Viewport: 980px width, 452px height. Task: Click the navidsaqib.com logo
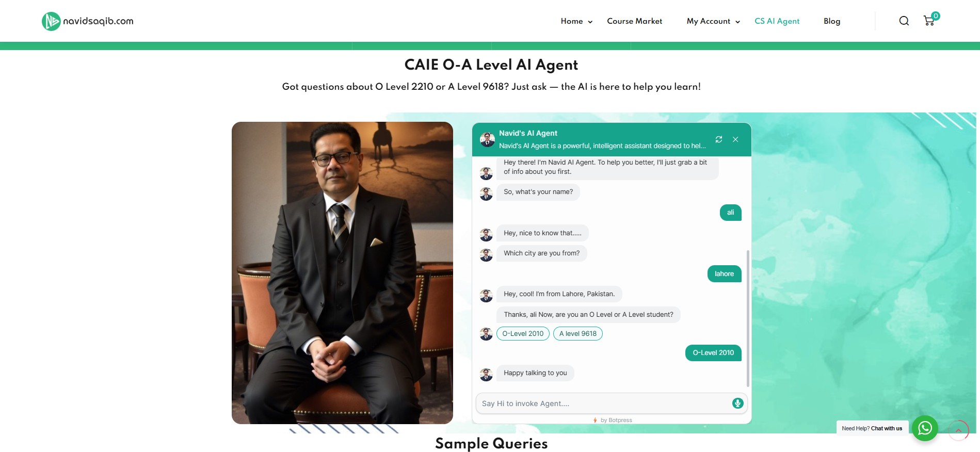pos(88,21)
